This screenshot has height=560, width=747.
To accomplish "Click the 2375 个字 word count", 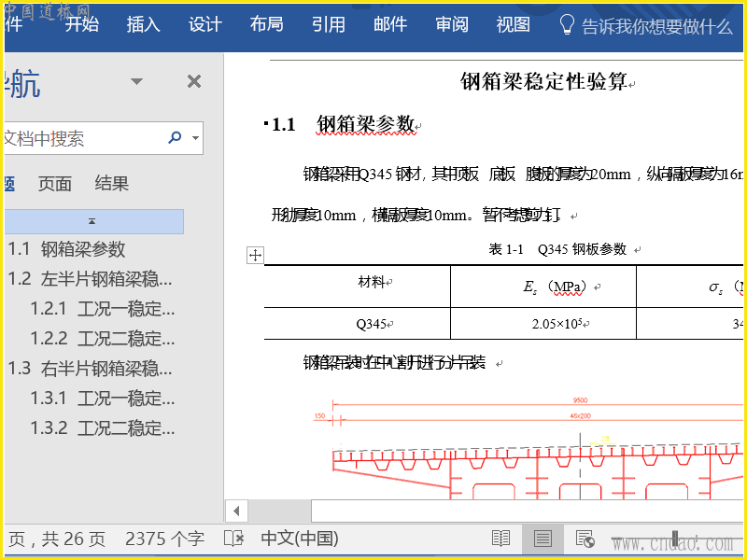I will [x=165, y=539].
